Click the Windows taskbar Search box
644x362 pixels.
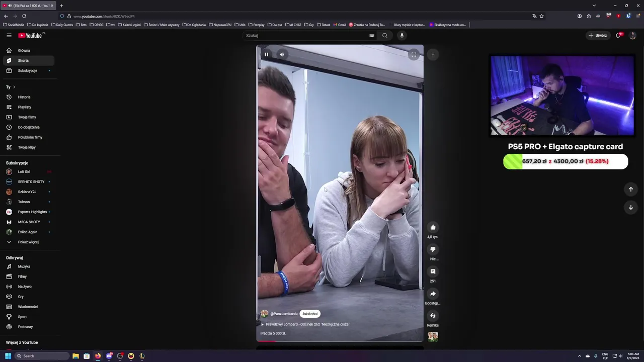pos(42,356)
